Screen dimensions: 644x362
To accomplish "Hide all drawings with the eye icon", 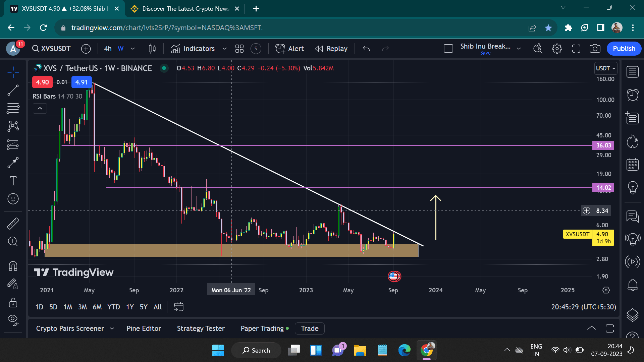I will pos(13,319).
